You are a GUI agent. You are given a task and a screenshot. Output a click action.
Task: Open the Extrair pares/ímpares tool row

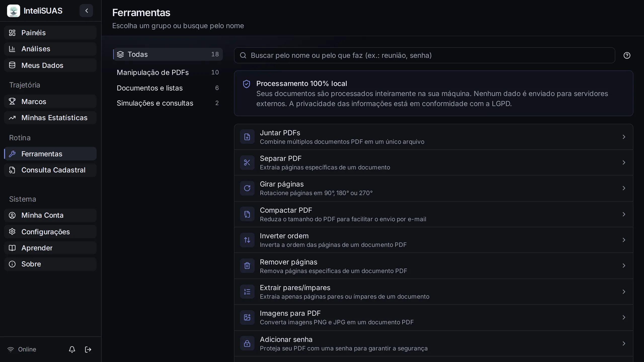coord(433,292)
